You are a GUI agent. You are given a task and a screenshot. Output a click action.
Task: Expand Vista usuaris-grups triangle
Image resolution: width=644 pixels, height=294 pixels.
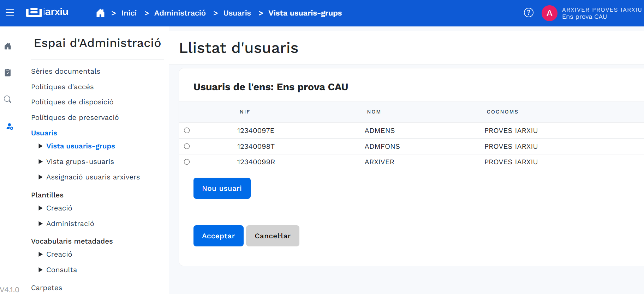tap(41, 146)
